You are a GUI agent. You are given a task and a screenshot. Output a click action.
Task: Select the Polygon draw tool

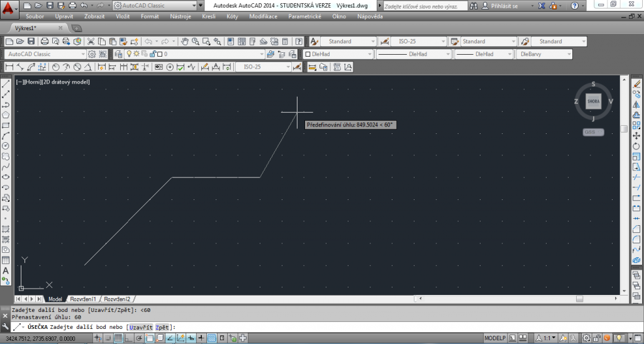(6, 115)
